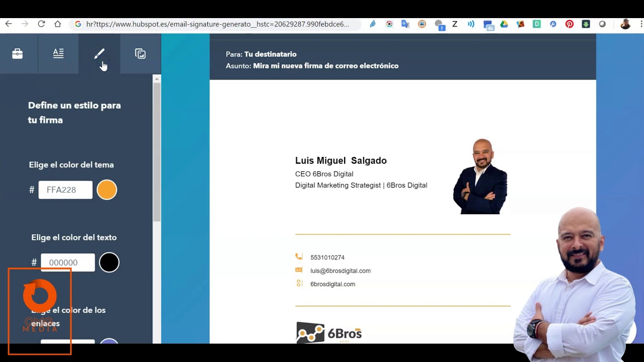Click the Digital Marketing Strategist line

pyautogui.click(x=361, y=186)
